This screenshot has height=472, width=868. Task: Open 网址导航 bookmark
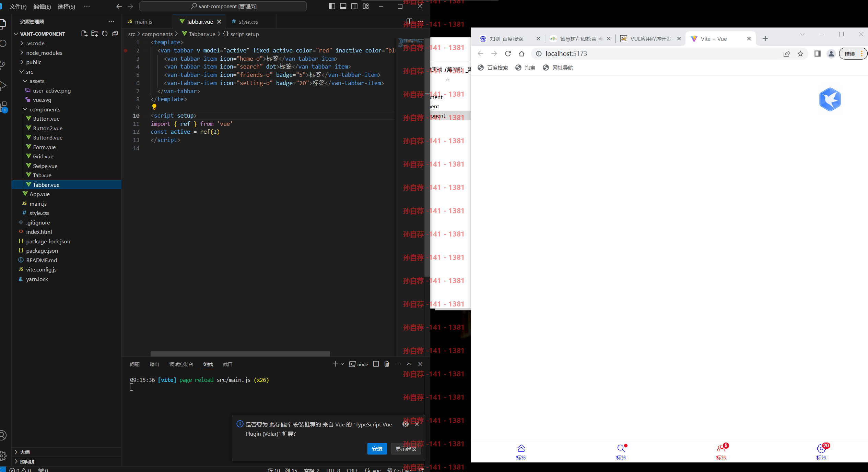pos(558,68)
